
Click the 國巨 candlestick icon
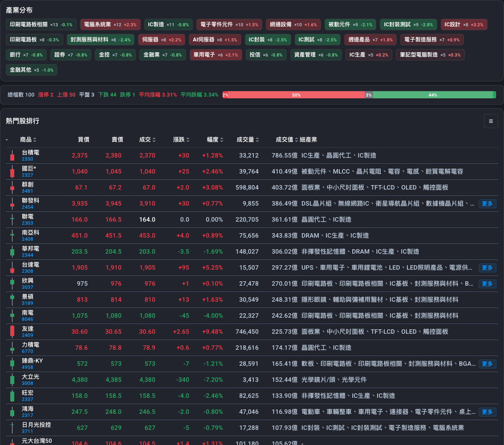pos(12,172)
